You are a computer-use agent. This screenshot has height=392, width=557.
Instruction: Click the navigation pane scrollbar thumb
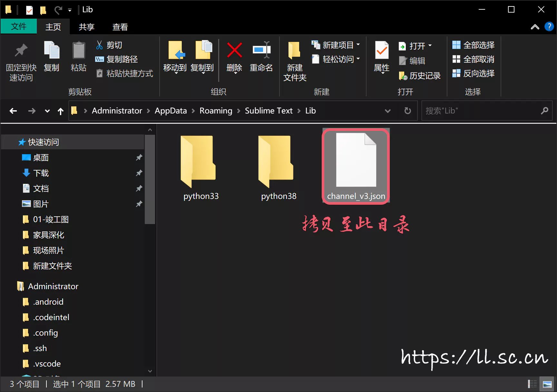150,179
